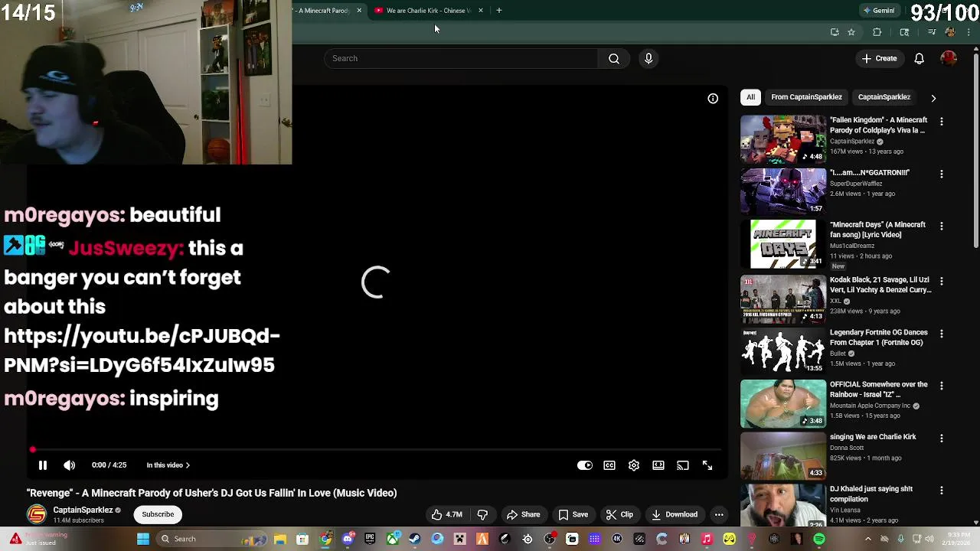
Task: Open the Legendary Fortnite OG Dances video title
Action: pos(879,337)
